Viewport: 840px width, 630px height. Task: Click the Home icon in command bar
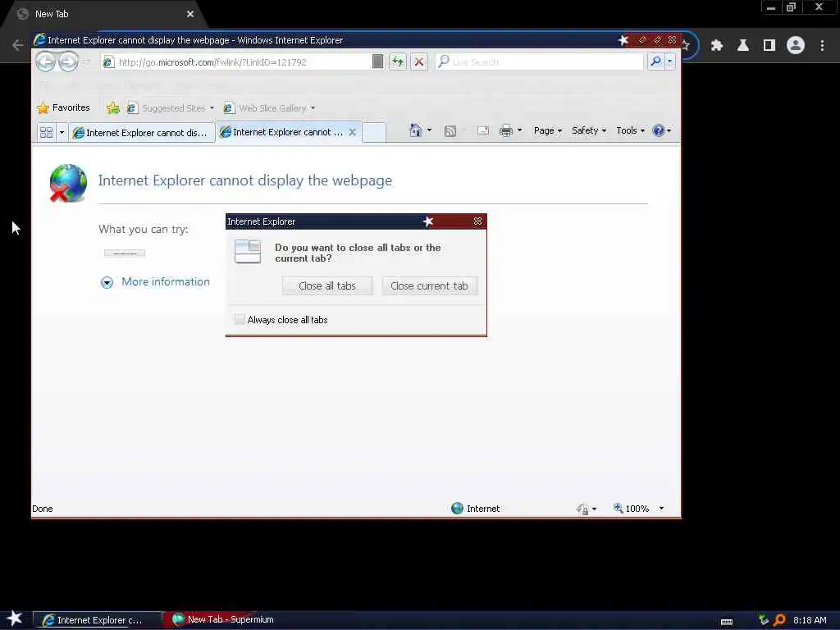pos(415,130)
